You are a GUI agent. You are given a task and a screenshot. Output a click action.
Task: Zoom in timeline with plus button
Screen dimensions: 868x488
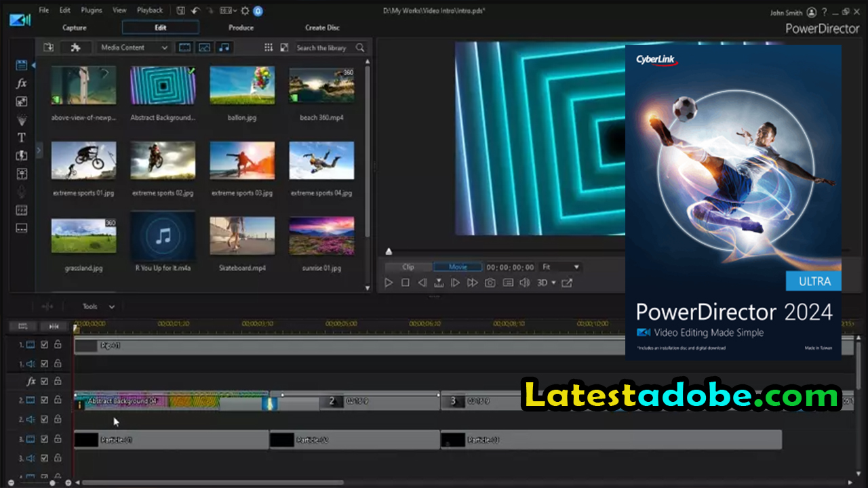(68, 483)
